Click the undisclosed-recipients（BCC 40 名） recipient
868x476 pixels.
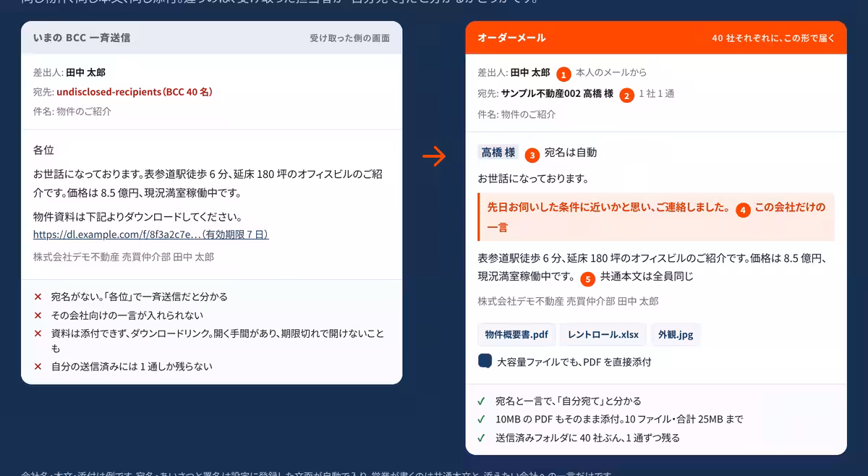click(134, 92)
